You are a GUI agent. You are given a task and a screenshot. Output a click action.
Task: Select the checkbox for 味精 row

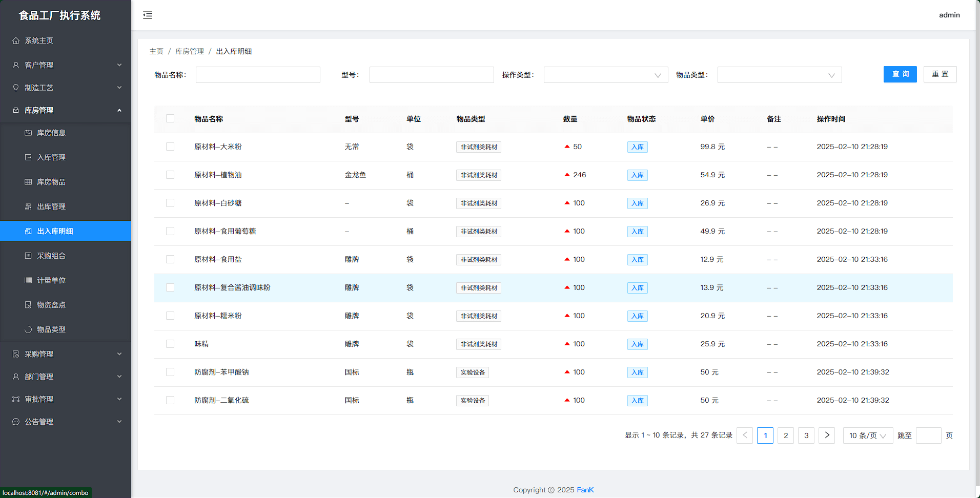(170, 344)
